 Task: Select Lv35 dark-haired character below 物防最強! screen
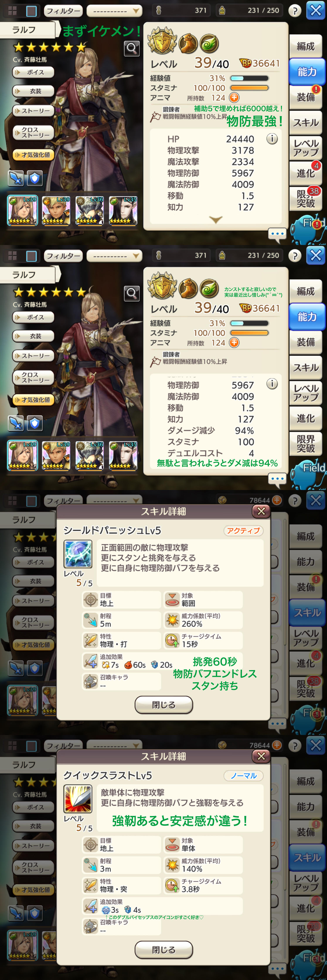[123, 210]
